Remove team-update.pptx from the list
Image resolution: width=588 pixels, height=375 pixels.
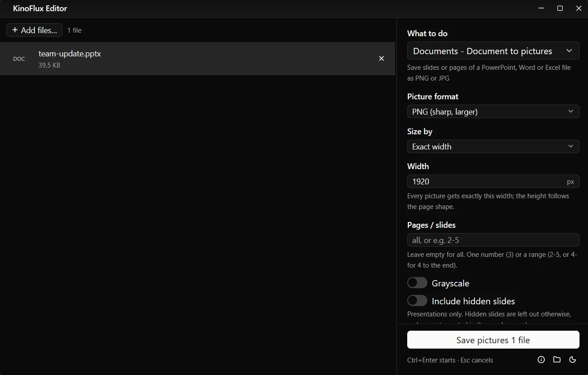381,59
